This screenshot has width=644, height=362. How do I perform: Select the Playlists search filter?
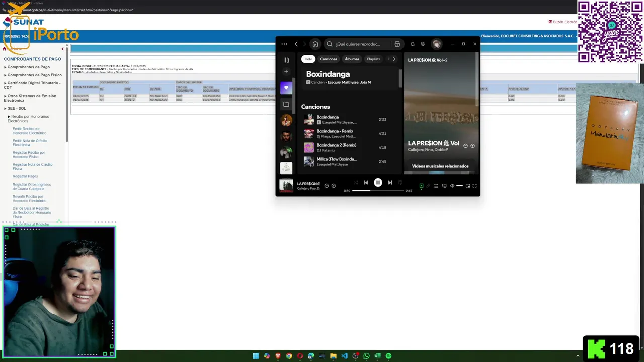374,59
